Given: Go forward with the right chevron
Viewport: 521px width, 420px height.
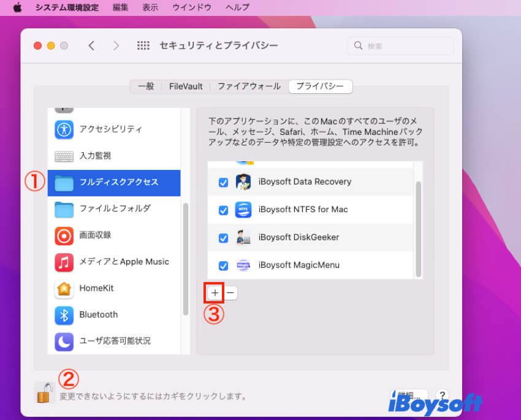Looking at the screenshot, I should (116, 45).
